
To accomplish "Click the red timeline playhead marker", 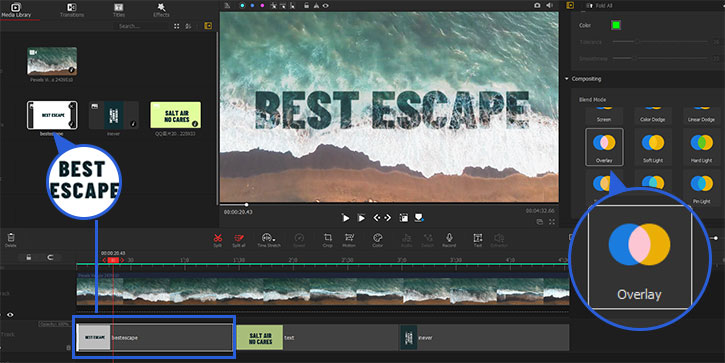I will [113, 260].
